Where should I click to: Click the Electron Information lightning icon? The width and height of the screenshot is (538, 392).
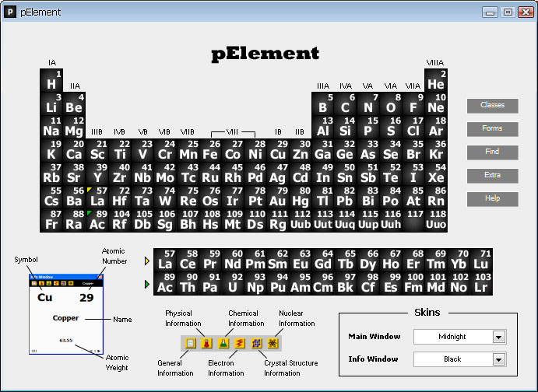point(240,343)
